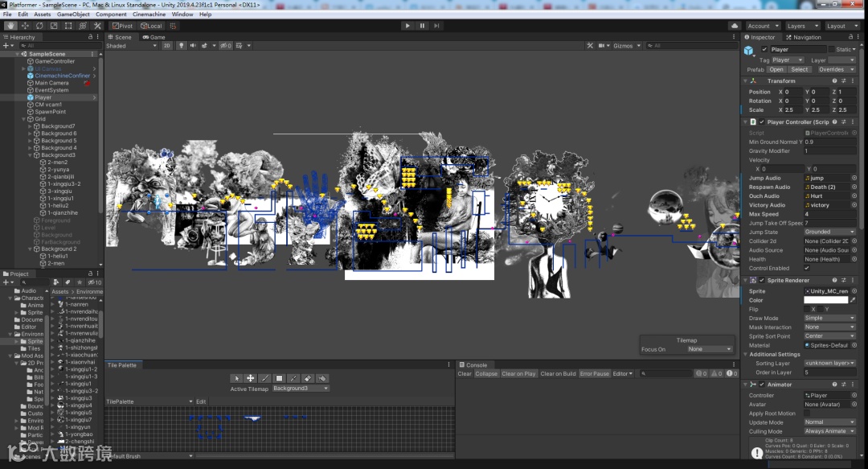Image resolution: width=868 pixels, height=469 pixels.
Task: Select the Rect transform tool
Action: point(68,26)
